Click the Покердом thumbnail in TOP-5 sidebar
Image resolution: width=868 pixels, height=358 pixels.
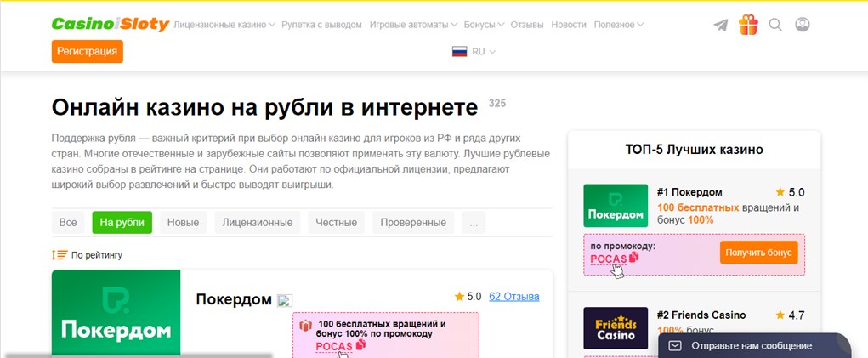point(616,205)
